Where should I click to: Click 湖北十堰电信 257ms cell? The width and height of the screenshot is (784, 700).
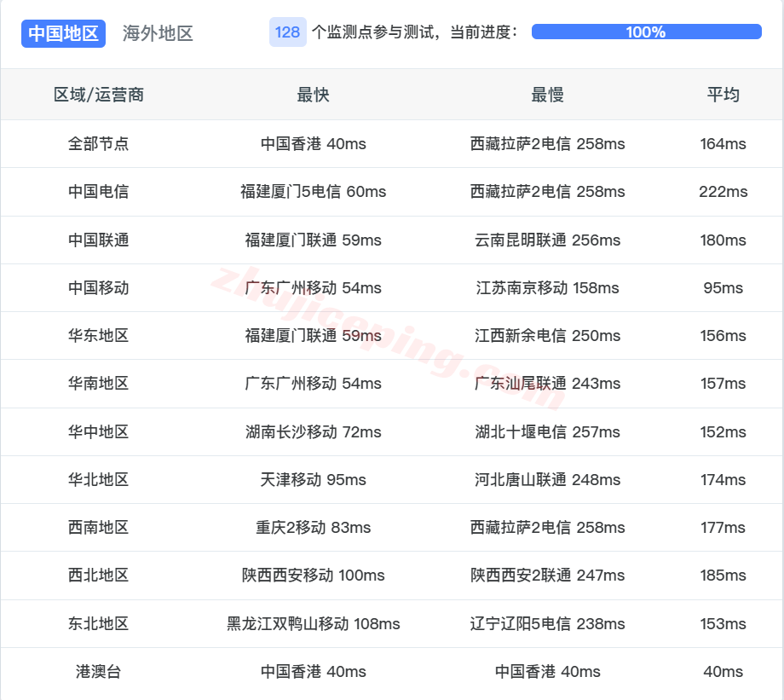click(x=547, y=431)
